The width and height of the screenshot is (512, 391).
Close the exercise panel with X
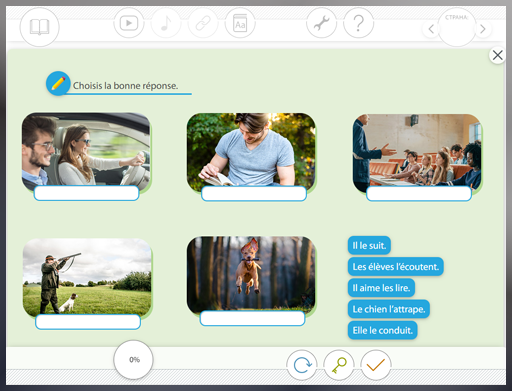(497, 55)
